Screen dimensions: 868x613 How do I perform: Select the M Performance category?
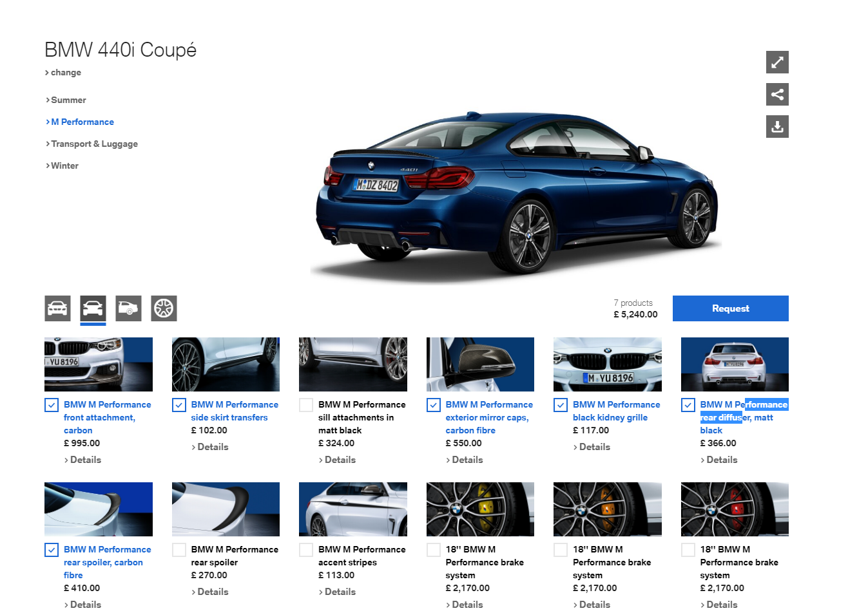tap(80, 122)
